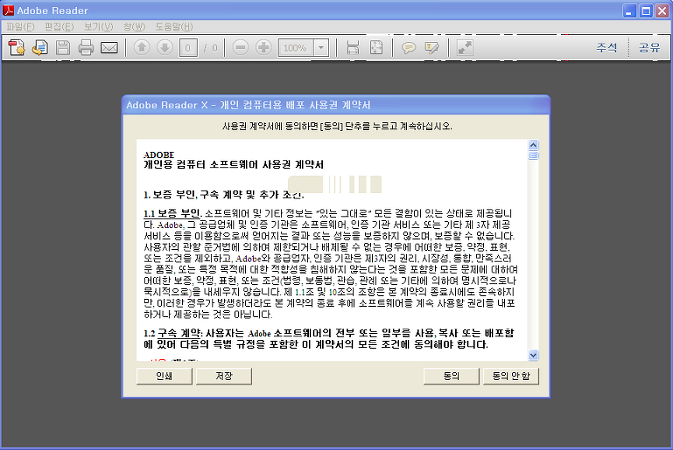The width and height of the screenshot is (673, 450).
Task: Open the 편집(E) menu
Action: point(59,27)
